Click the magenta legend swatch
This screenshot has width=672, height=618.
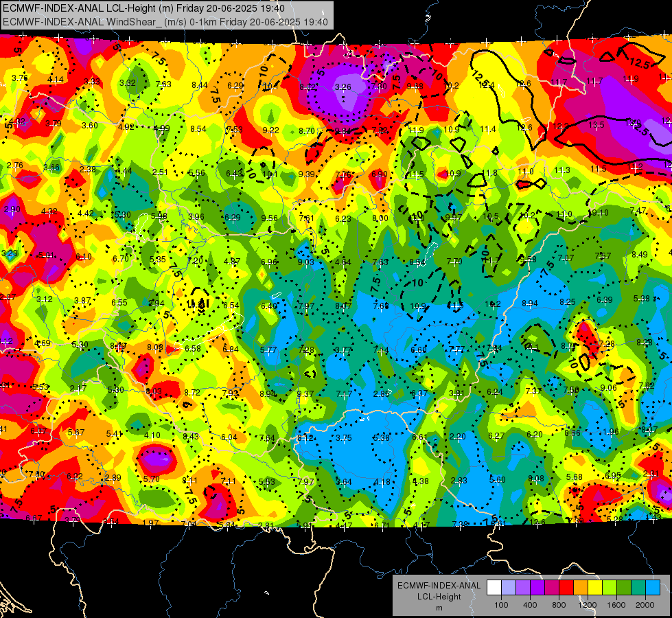tap(552, 588)
